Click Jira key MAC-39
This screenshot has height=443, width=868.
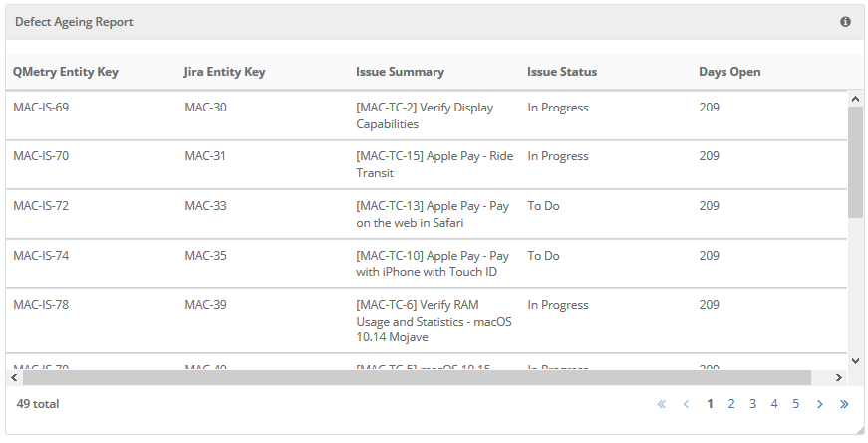205,305
